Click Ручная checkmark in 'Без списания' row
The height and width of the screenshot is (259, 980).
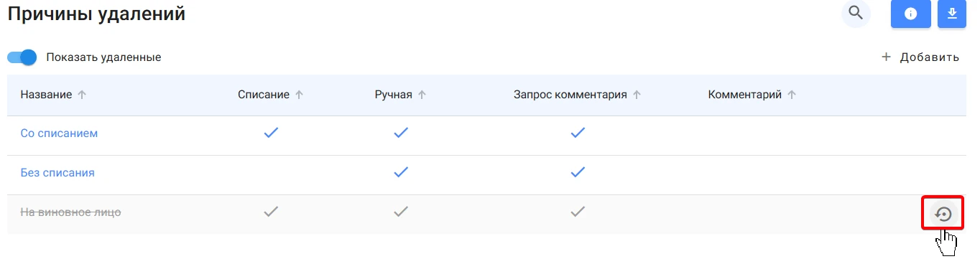401,172
